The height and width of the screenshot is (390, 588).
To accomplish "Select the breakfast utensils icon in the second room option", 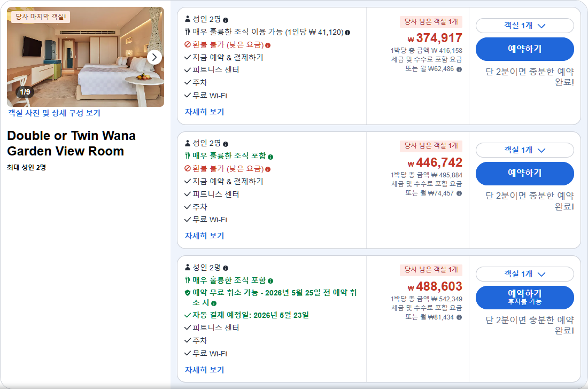I will tap(187, 155).
